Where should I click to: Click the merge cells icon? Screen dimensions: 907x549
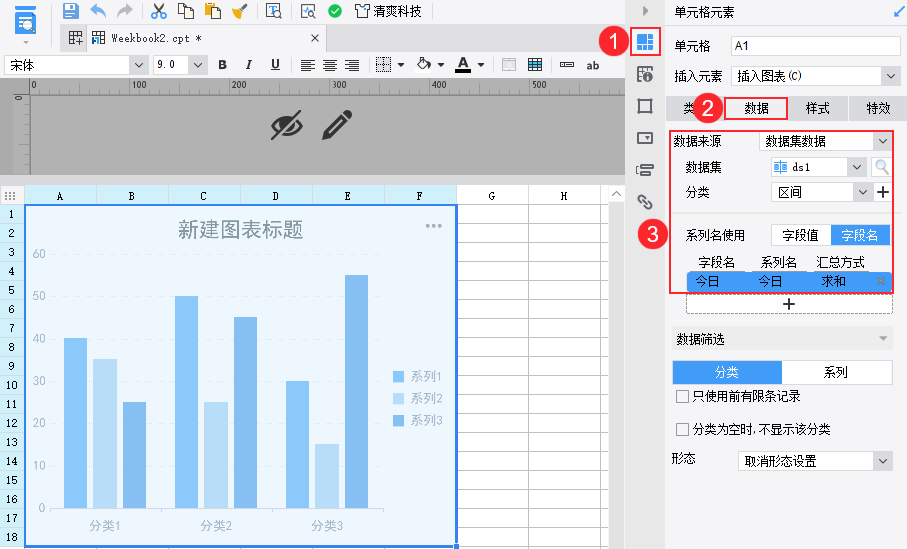[509, 65]
